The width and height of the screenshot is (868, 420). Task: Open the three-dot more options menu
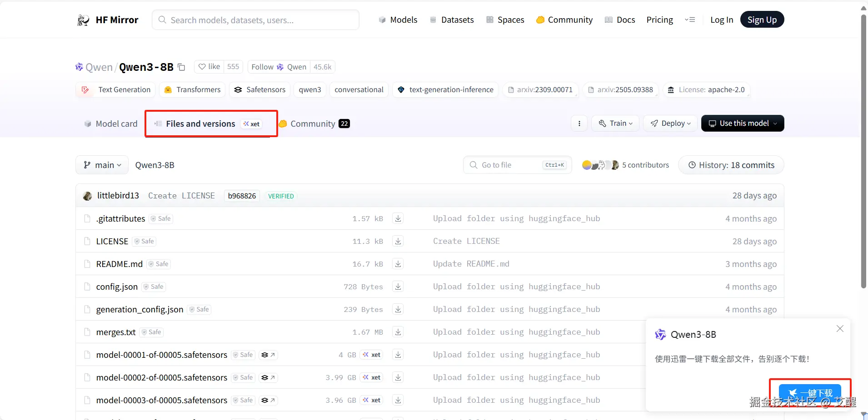[579, 124]
